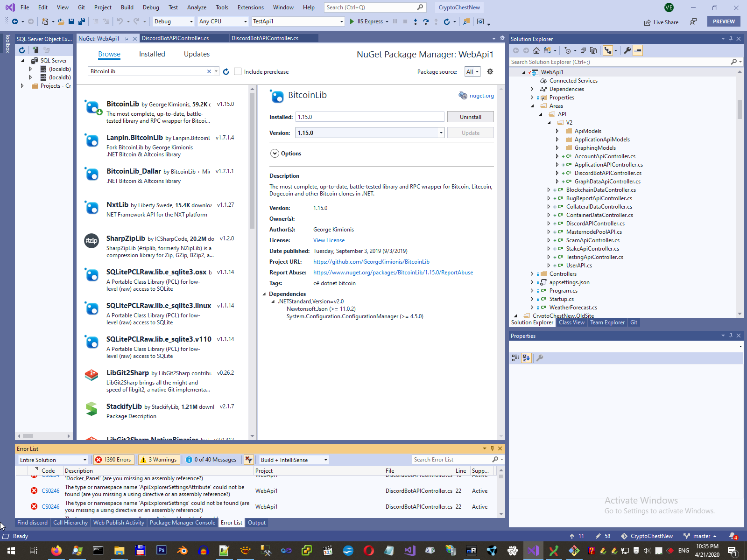Open the Package source All dropdown

(472, 71)
